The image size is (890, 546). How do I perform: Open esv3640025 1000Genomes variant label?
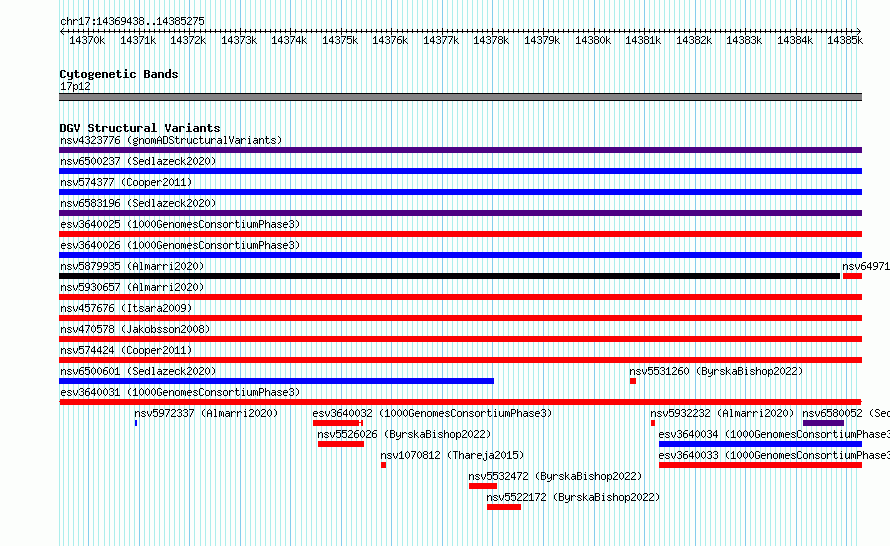click(180, 224)
